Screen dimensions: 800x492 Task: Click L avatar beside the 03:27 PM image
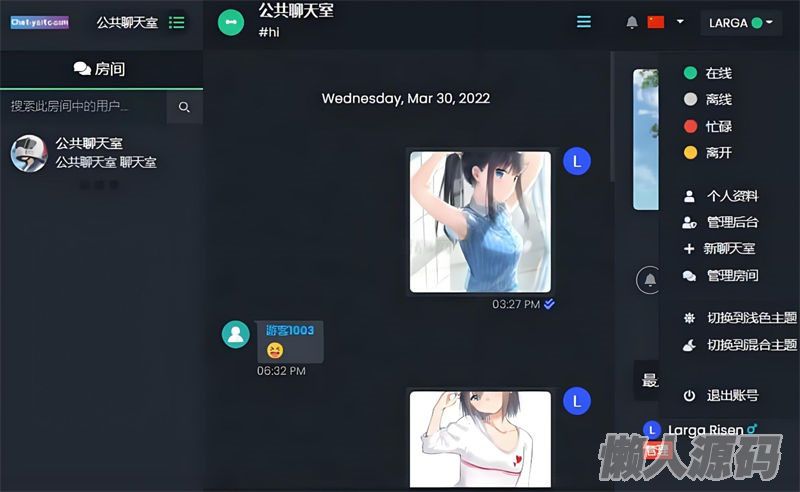click(577, 161)
